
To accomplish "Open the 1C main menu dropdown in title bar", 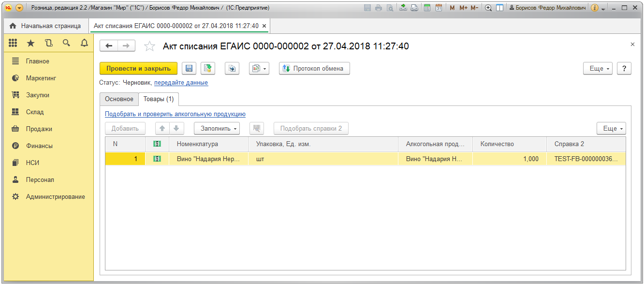I will tap(19, 8).
